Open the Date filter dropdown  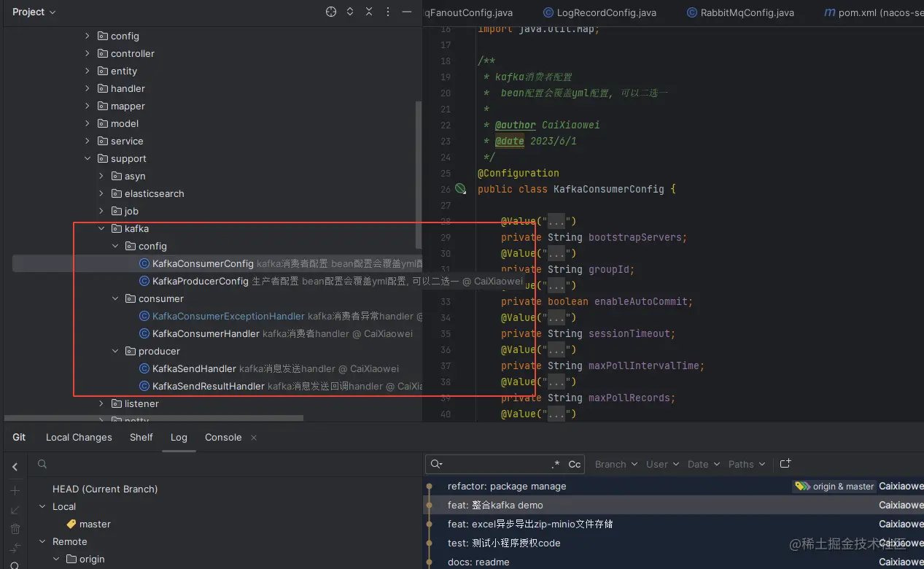[704, 464]
